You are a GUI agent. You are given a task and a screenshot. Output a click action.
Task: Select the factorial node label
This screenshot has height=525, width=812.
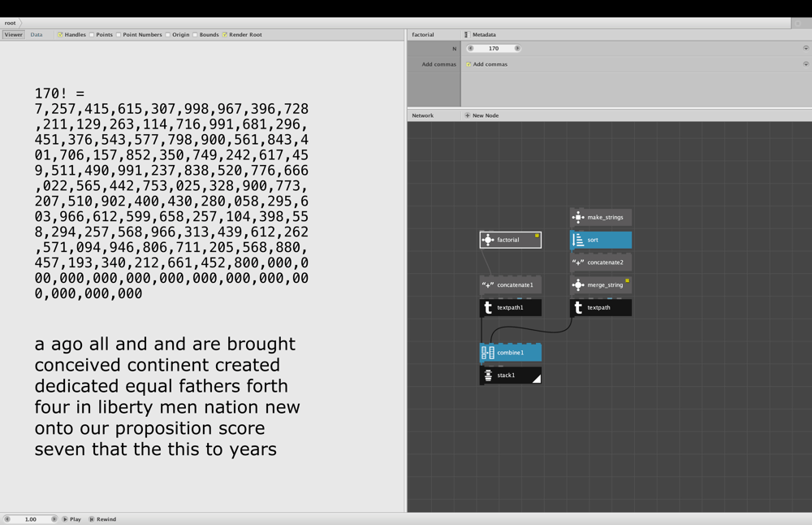pos(508,240)
